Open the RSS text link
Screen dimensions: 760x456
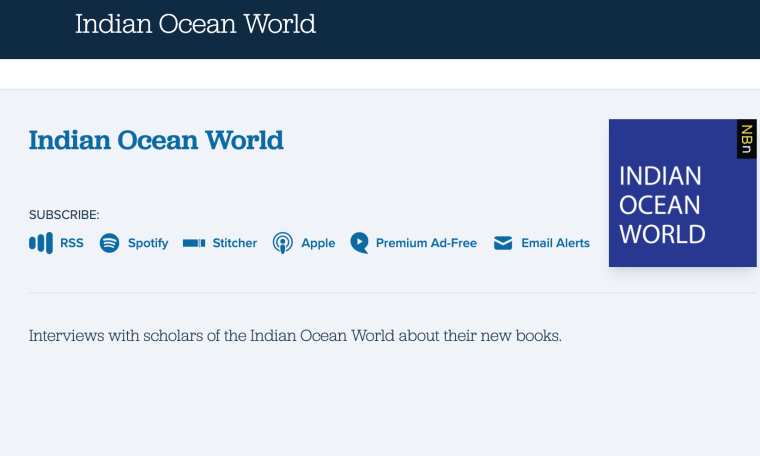pyautogui.click(x=72, y=243)
